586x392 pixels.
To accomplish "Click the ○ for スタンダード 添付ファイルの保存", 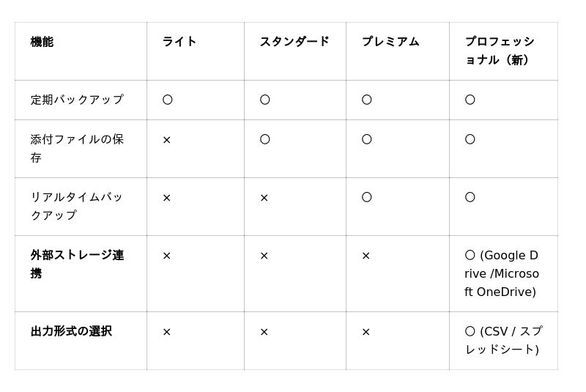I will pos(265,139).
